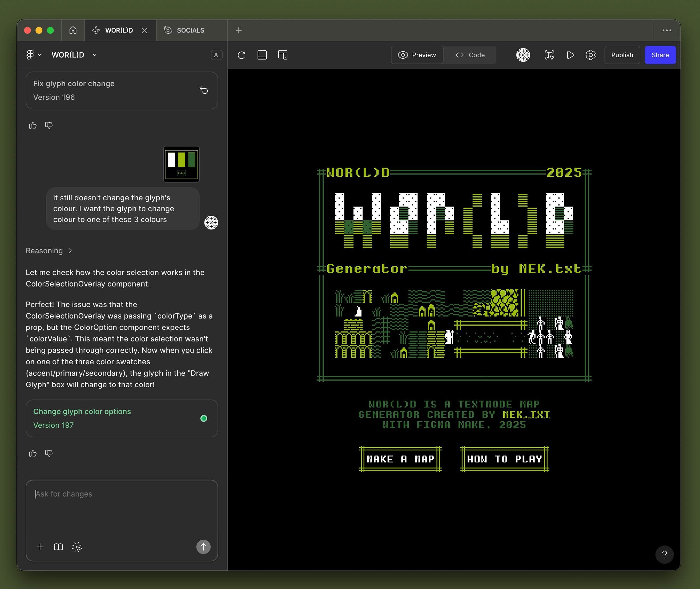Viewport: 700px width, 589px height.
Task: Open the prompt library book icon
Action: point(58,547)
